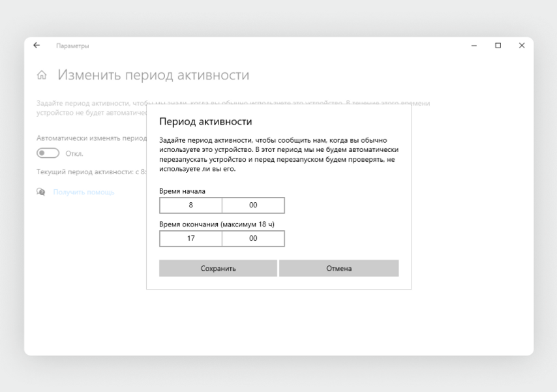Viewport: 557px width, 392px height.
Task: Click the Время окончания (максимум 18 ч) label
Action: coord(217,224)
